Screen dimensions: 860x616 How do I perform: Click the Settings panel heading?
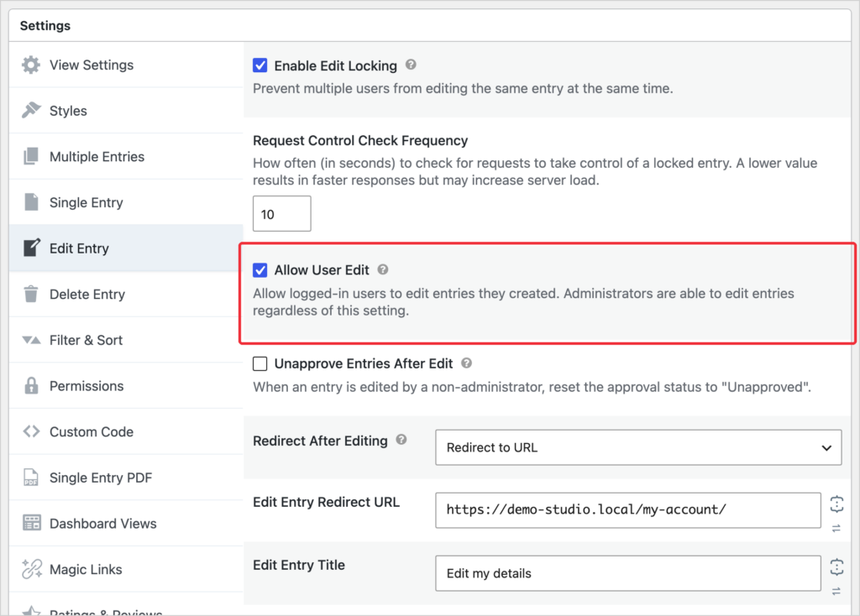45,26
